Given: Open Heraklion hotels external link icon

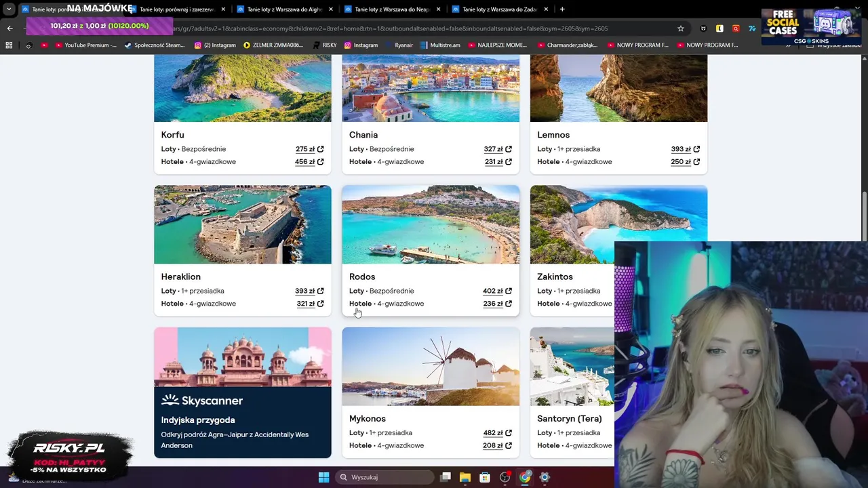Looking at the screenshot, I should tap(321, 304).
